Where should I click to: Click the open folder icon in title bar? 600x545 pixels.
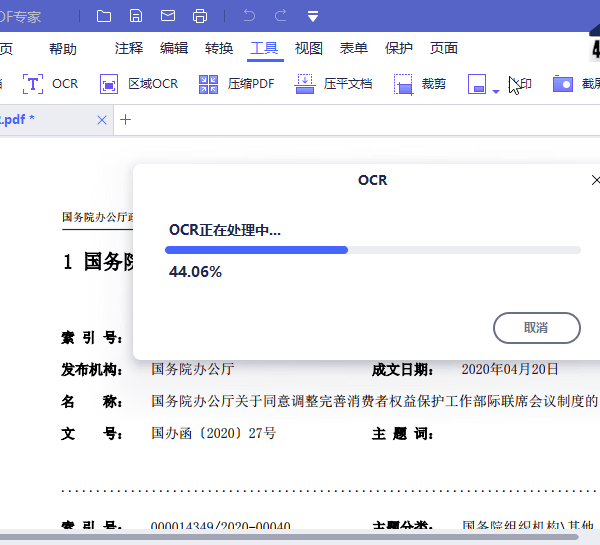pyautogui.click(x=104, y=16)
